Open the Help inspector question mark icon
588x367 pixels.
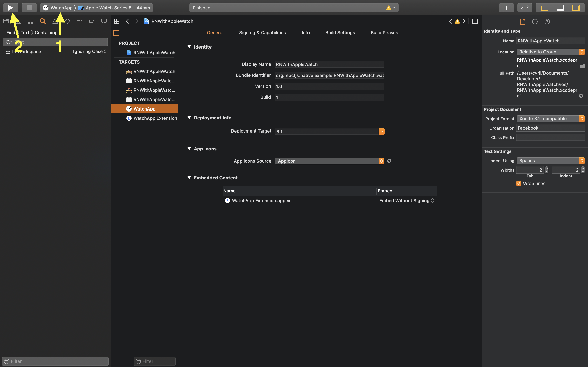[547, 21]
